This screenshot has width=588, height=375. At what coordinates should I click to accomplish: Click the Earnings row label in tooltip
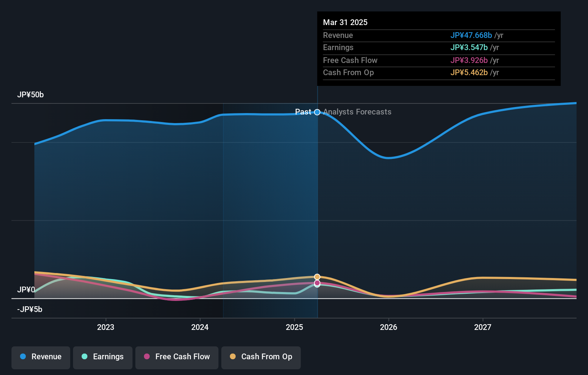[338, 48]
